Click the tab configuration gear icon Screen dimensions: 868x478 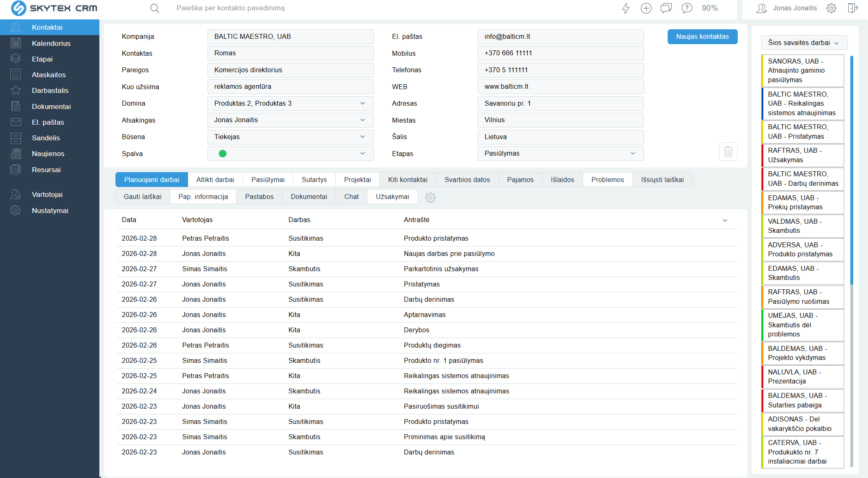click(x=430, y=198)
